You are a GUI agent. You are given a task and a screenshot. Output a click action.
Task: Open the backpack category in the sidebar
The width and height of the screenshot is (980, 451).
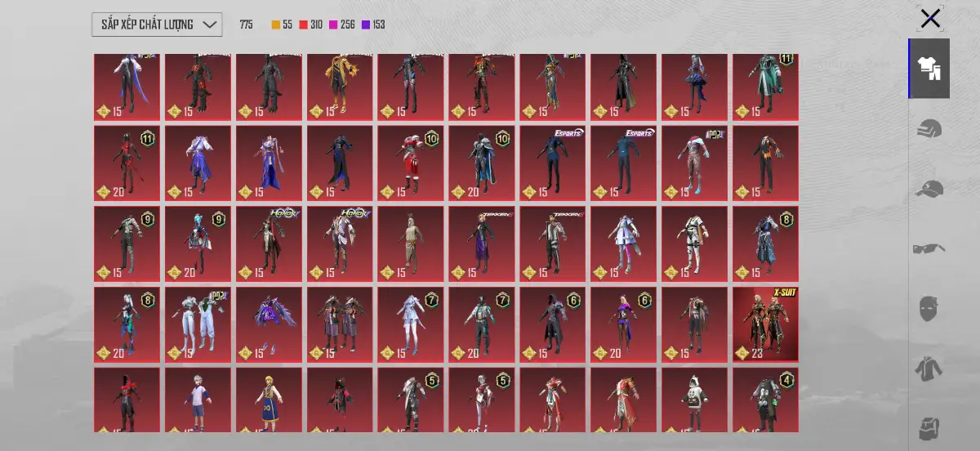[x=929, y=427]
